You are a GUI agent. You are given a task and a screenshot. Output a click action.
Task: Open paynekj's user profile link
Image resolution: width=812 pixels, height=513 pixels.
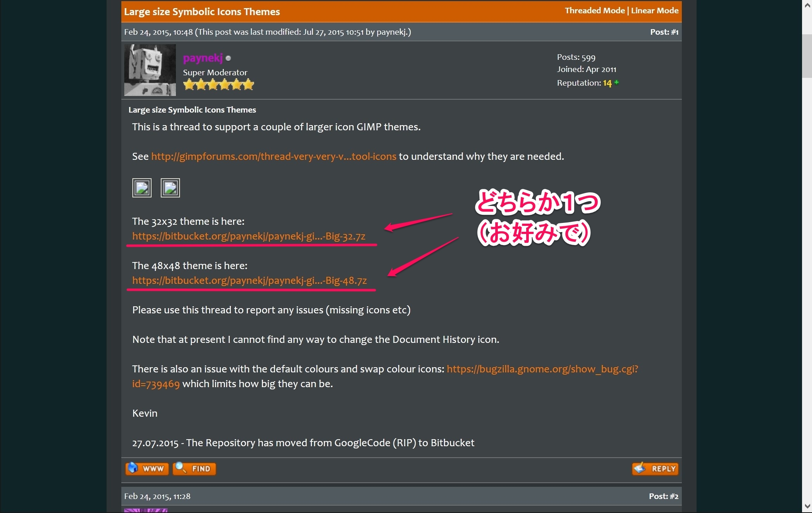coord(202,58)
